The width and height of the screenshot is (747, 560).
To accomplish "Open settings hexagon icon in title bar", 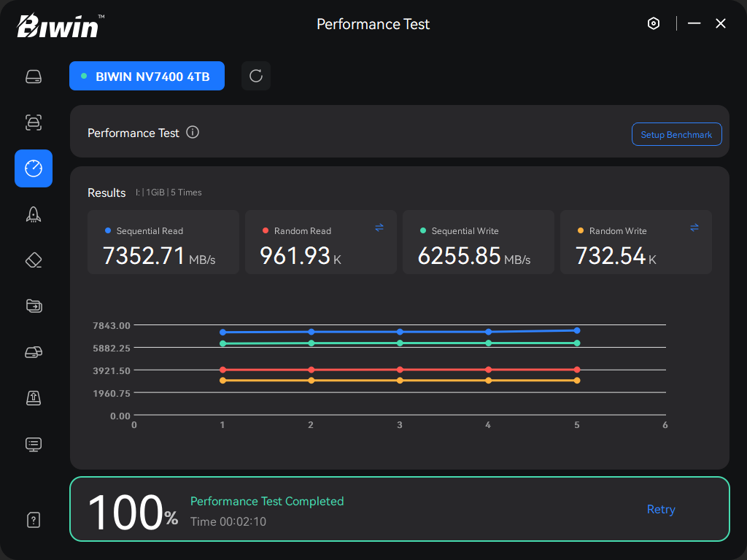I will tap(654, 23).
